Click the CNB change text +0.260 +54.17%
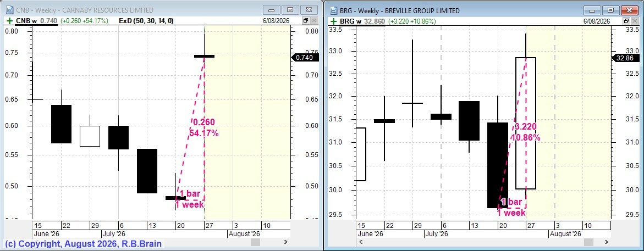 (84, 21)
